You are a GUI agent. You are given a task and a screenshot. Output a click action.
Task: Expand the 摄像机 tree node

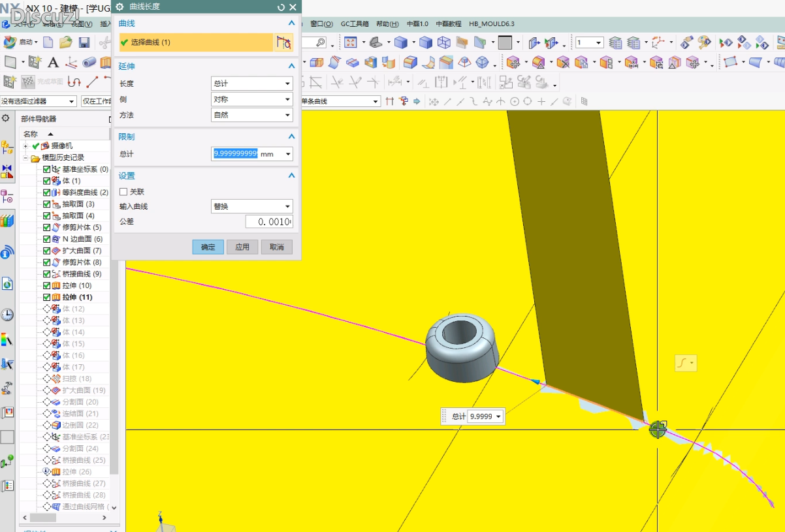click(x=26, y=146)
